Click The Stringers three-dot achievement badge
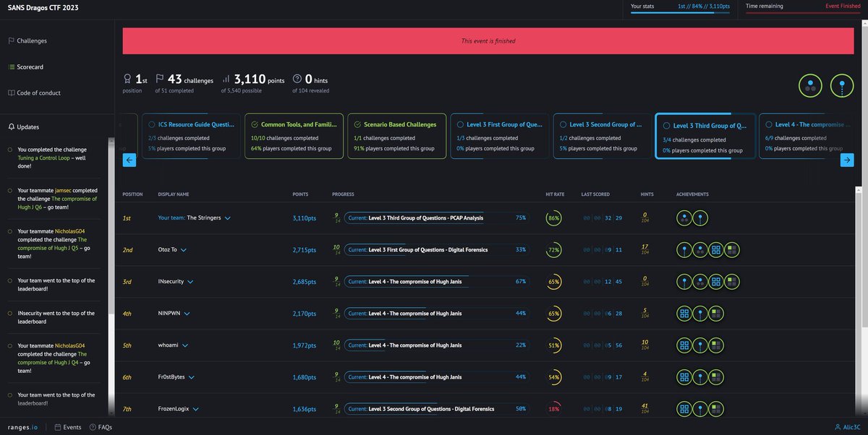The image size is (868, 435). coord(684,217)
